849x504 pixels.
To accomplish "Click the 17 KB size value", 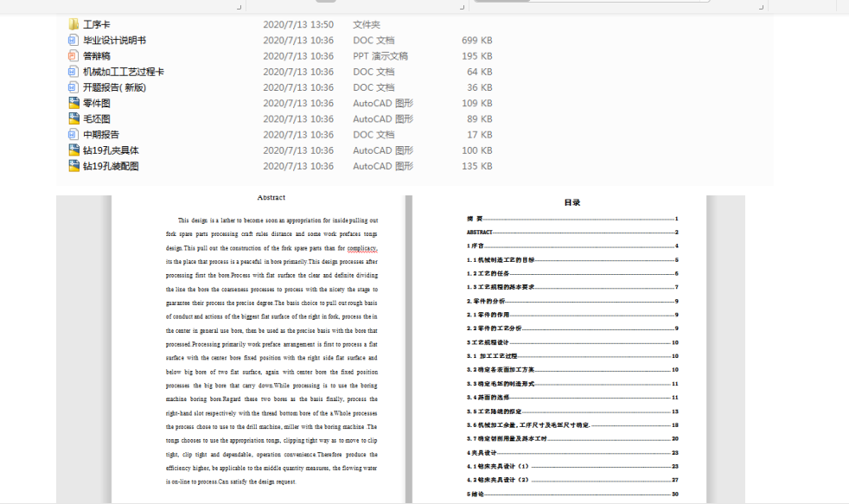I will [480, 134].
